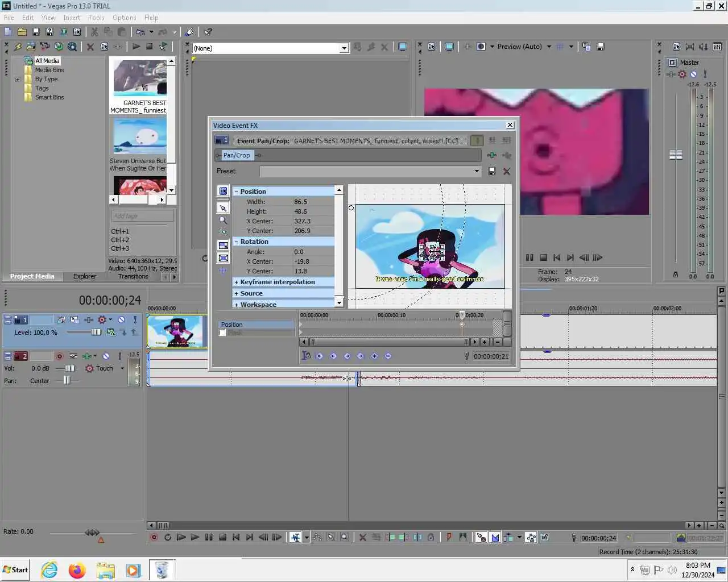Toggle Size About Center icon in Pan/Crop
The width and height of the screenshot is (728, 582).
223,258
